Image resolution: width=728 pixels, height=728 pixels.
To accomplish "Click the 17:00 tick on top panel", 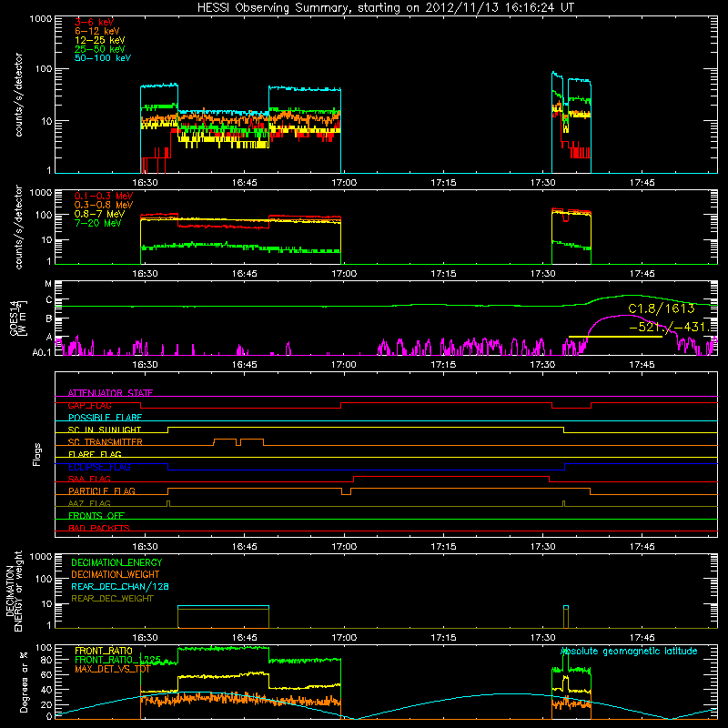I will (x=344, y=183).
